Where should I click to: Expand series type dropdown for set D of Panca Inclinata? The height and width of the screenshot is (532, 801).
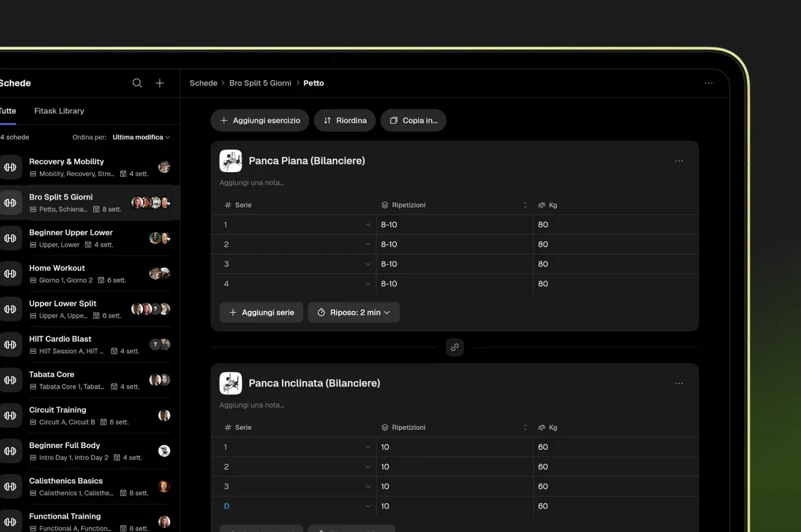pyautogui.click(x=368, y=507)
